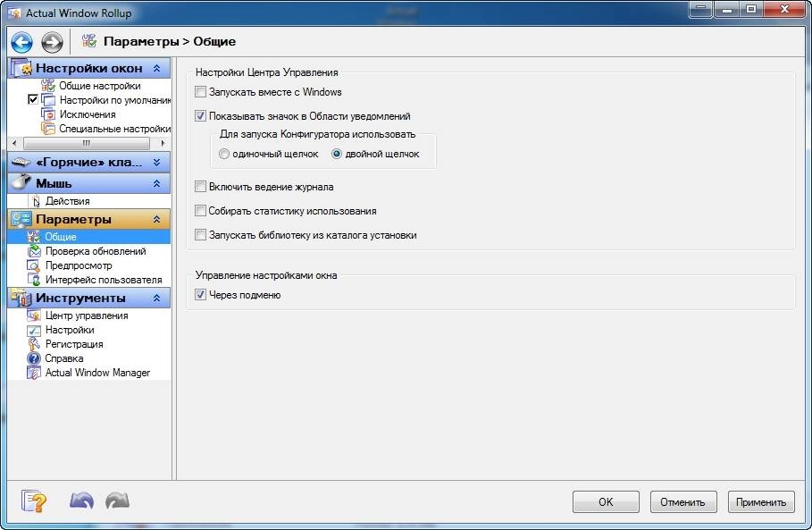
Task: Click the Исключения item icon
Action: [x=48, y=114]
